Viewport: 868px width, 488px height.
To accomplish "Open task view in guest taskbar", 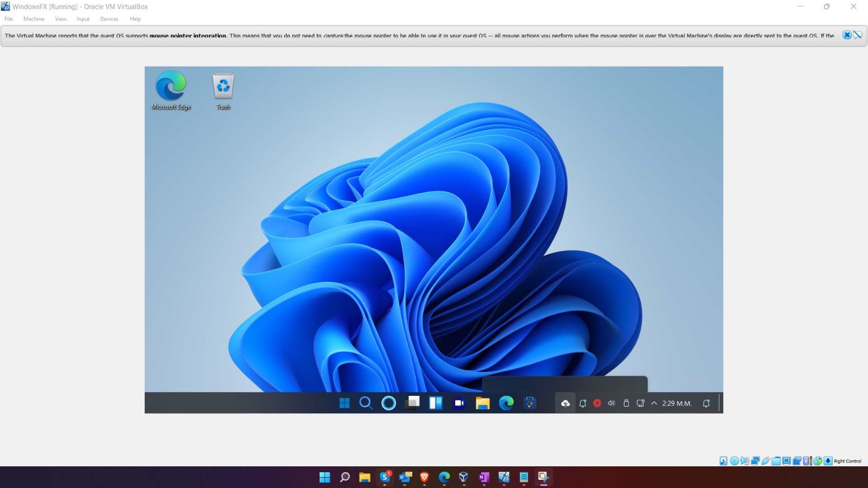I will pyautogui.click(x=413, y=403).
